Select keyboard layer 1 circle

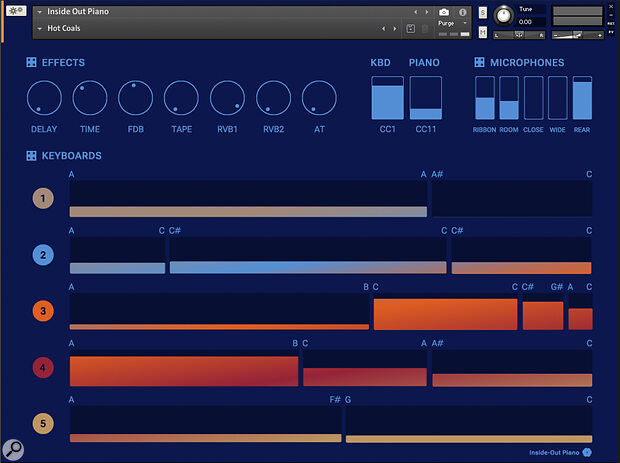(42, 199)
